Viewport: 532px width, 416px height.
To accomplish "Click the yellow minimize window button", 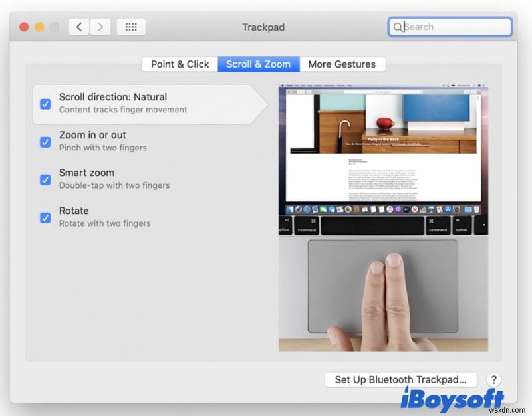I will click(x=38, y=27).
